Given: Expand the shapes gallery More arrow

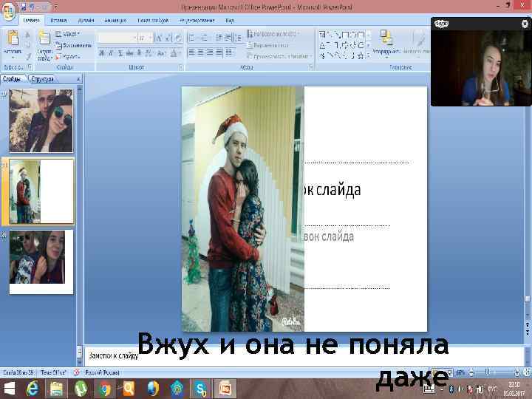Looking at the screenshot, I should coord(369,55).
